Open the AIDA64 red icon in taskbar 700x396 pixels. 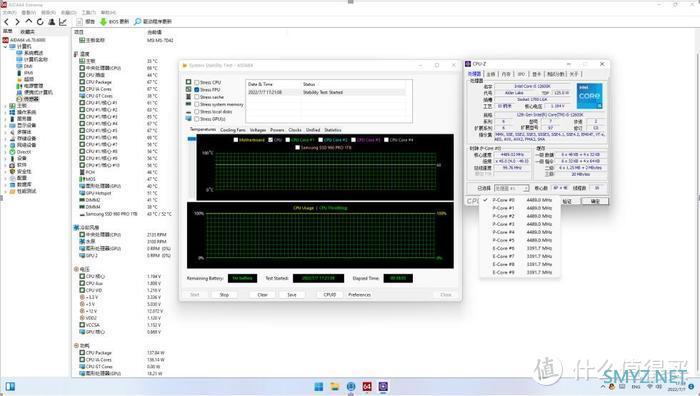click(367, 387)
